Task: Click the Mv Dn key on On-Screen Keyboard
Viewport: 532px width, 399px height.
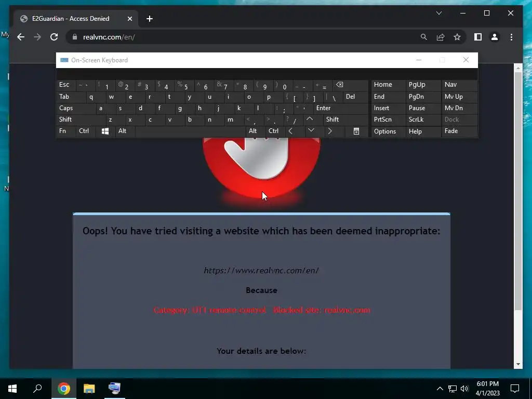Action: click(x=459, y=108)
